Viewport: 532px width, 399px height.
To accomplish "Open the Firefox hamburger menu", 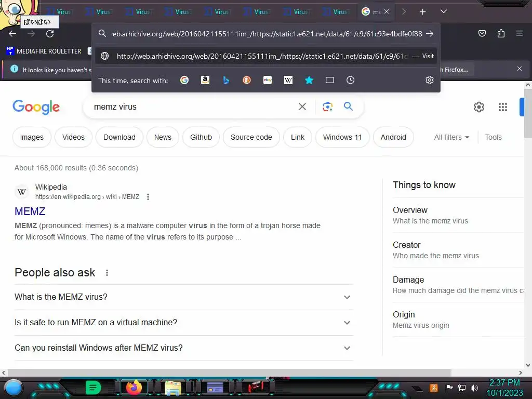I will click(x=519, y=33).
